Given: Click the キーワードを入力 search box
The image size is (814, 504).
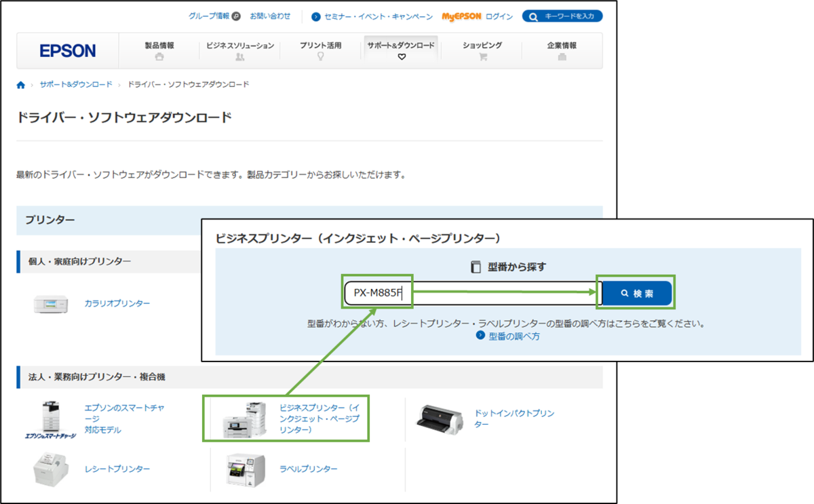Looking at the screenshot, I should click(x=562, y=16).
